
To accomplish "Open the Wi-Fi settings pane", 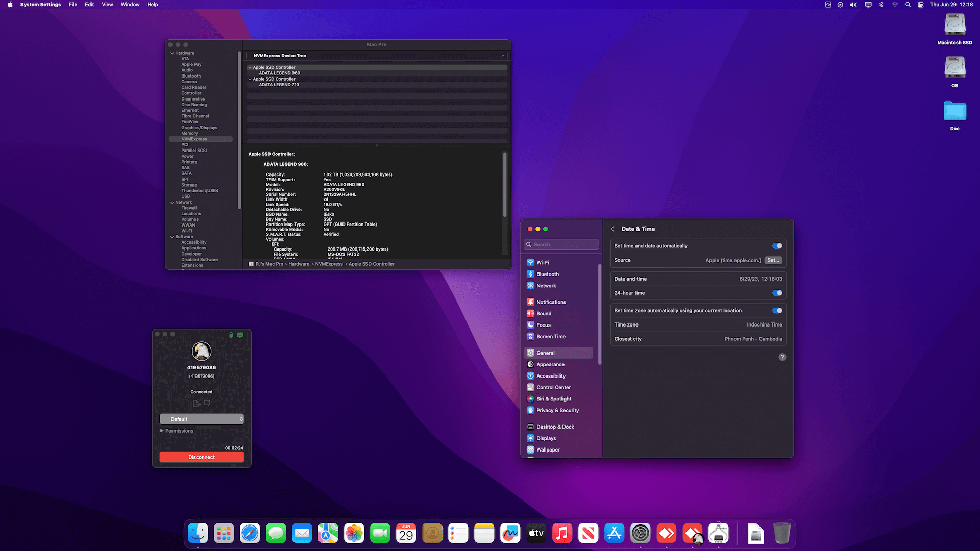I will tap(542, 263).
